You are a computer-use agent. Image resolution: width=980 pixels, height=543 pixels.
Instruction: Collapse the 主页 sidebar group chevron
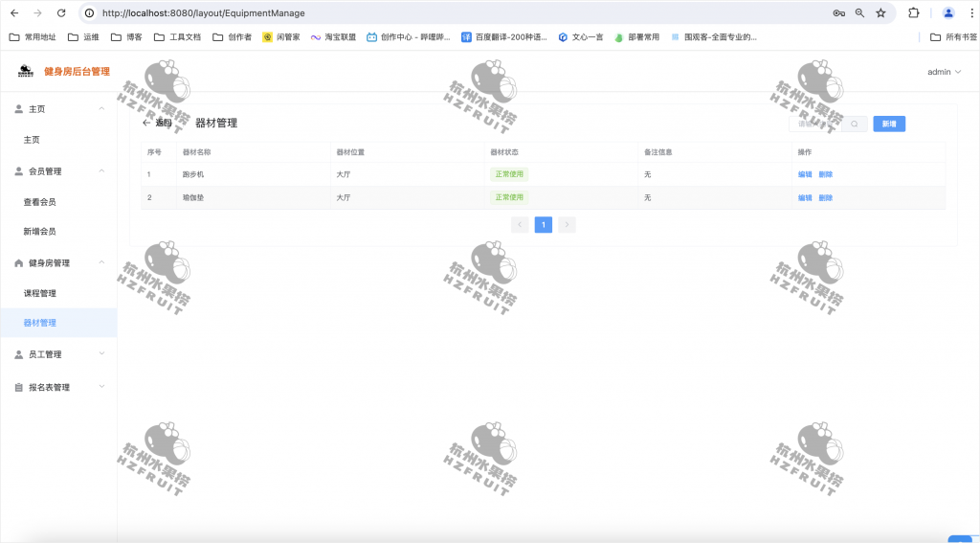pyautogui.click(x=101, y=109)
